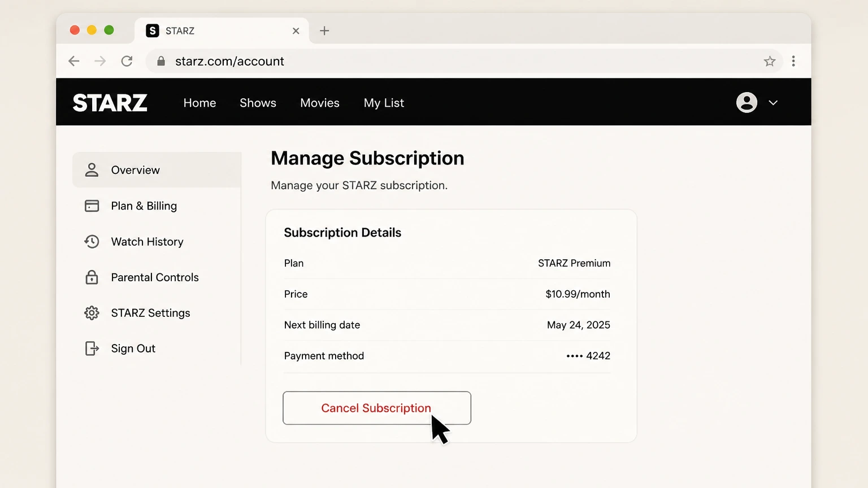868x488 pixels.
Task: Click the Payment method label
Action: click(324, 356)
